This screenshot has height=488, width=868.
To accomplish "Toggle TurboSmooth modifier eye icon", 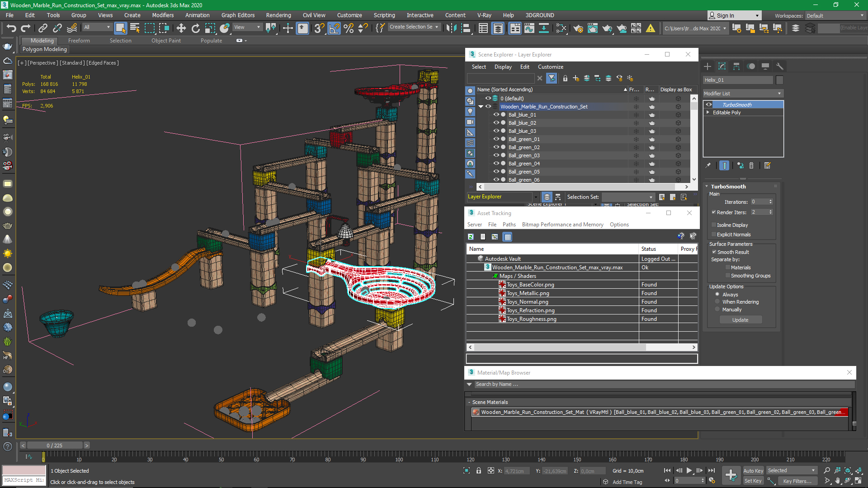I will (x=709, y=104).
